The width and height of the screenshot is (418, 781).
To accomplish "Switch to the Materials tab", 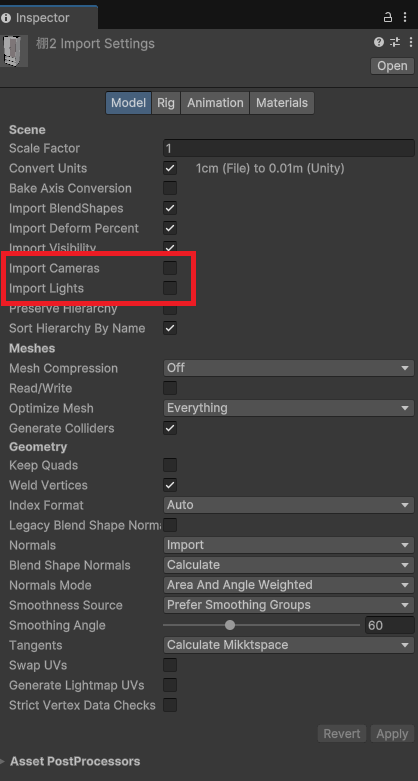I will [x=282, y=103].
